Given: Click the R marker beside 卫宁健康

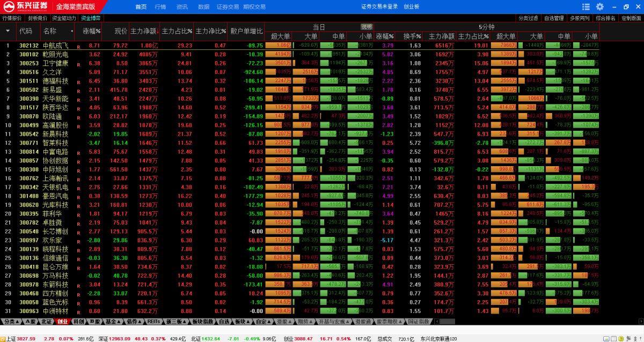Looking at the screenshot, I should coord(78,64).
